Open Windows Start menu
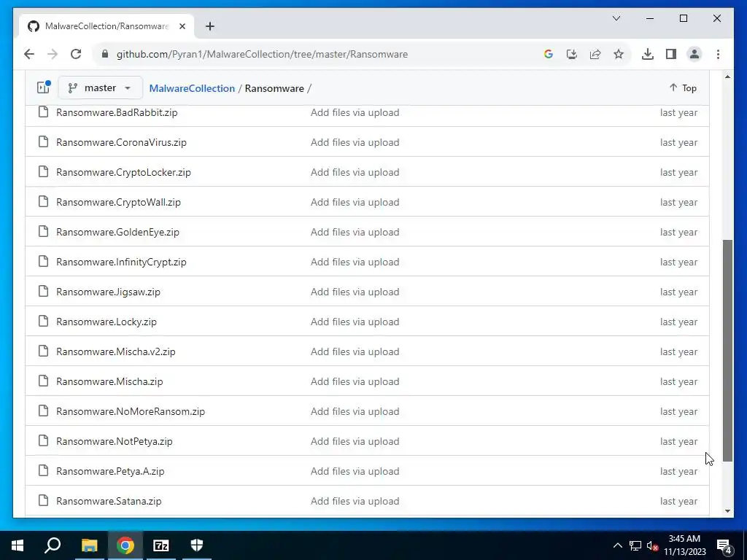747x560 pixels. pos(18,545)
